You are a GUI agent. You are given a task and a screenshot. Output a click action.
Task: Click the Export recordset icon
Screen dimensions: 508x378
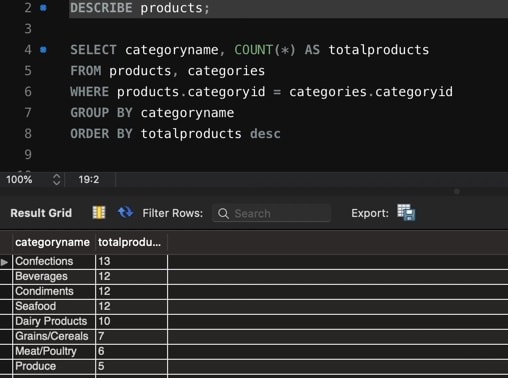[406, 212]
